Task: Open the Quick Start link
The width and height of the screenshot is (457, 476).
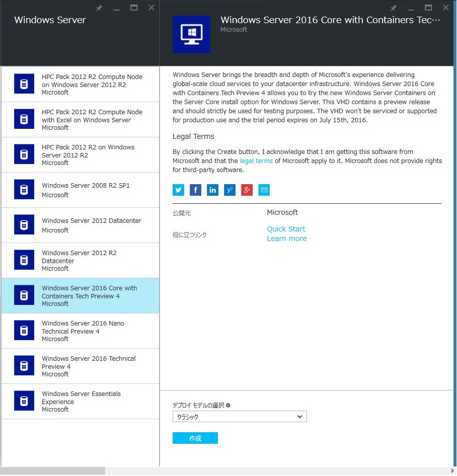Action: point(286,228)
